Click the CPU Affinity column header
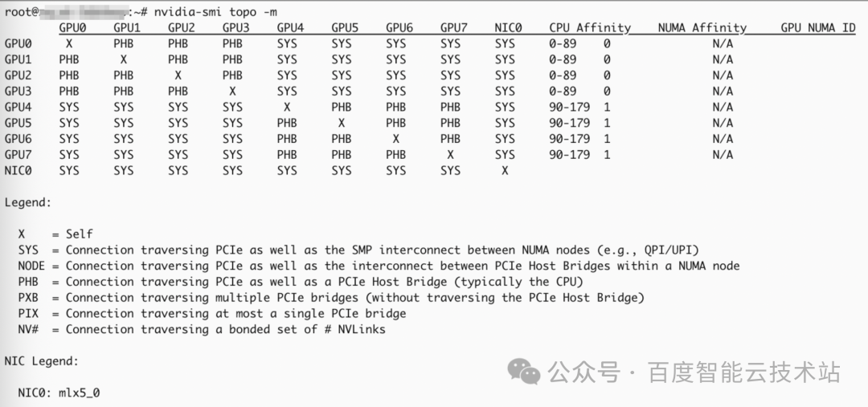The image size is (868, 407). pos(590,27)
